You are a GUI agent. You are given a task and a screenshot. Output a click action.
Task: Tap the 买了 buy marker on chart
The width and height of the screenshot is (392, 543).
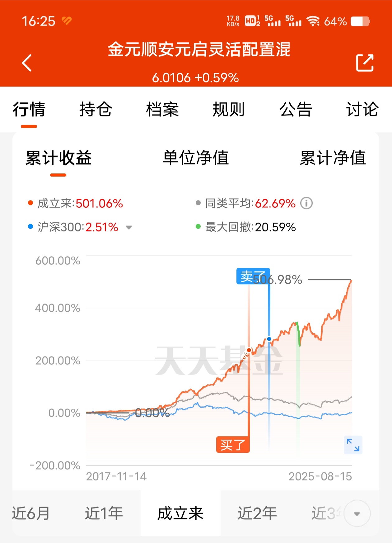pos(233,444)
